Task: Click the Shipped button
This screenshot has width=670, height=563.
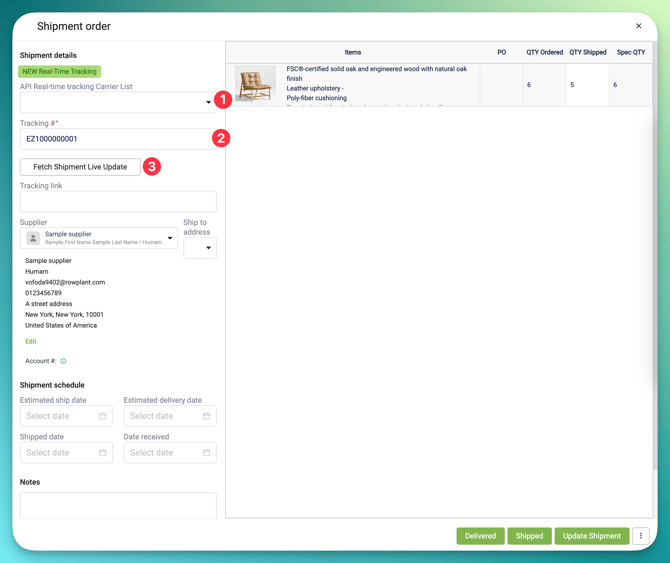Action: (529, 536)
